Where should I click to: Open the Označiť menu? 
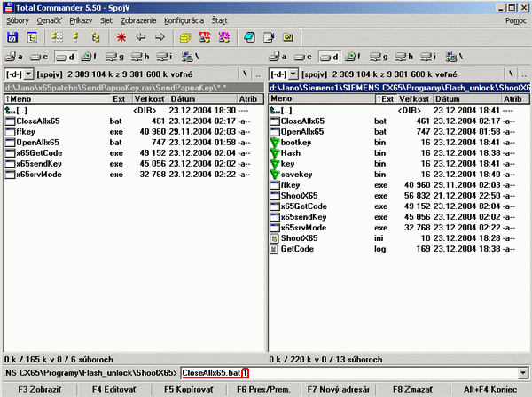pos(49,20)
